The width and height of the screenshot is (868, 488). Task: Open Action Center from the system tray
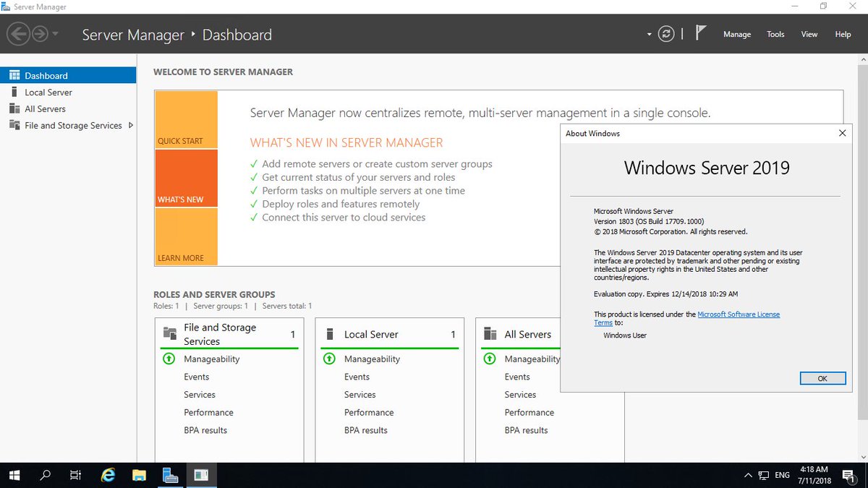(849, 475)
